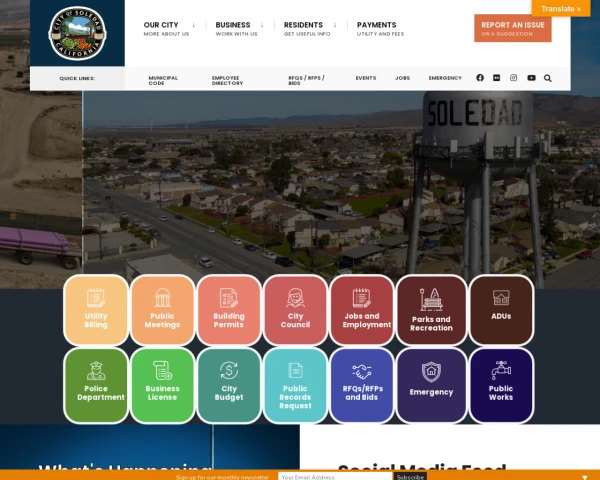Click the Your Email Address field
This screenshot has width=600, height=480.
point(335,477)
